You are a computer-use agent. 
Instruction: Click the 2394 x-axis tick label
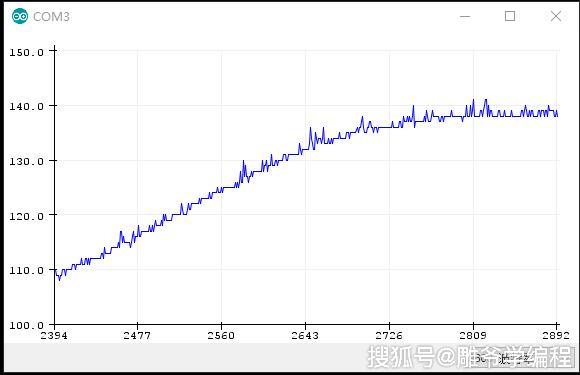coord(54,335)
